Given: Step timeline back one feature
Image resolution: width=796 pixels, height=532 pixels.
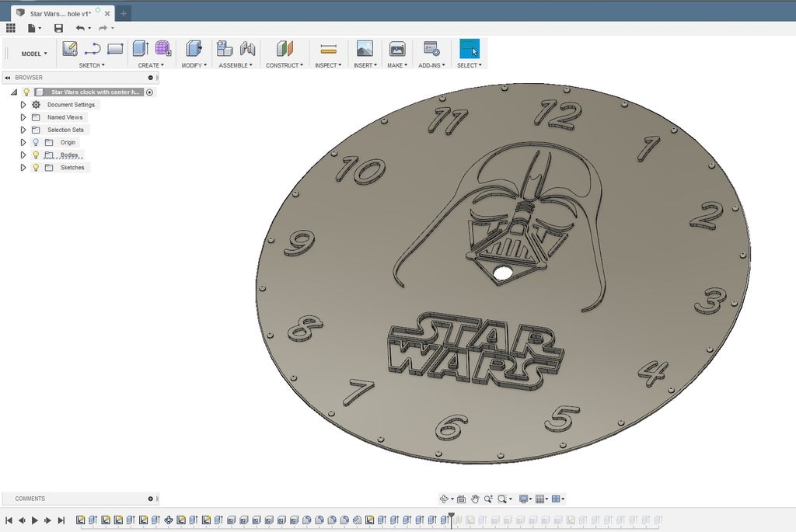Looking at the screenshot, I should click(22, 520).
